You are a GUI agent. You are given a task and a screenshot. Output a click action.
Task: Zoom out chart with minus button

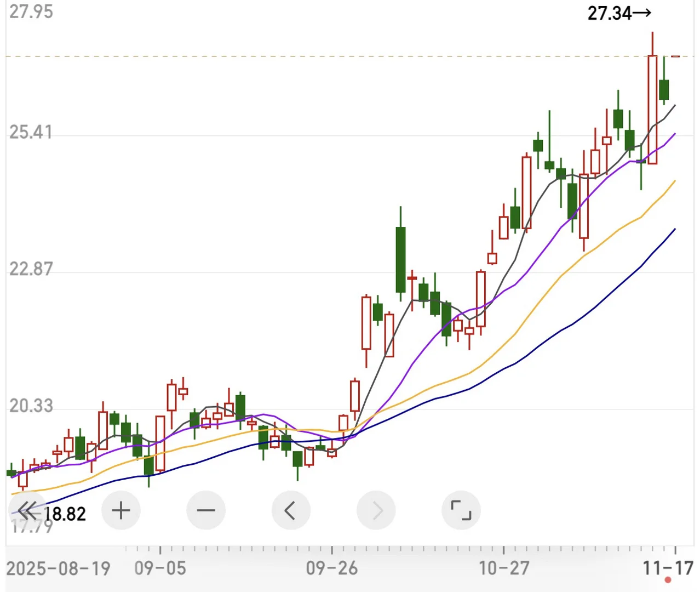click(206, 510)
